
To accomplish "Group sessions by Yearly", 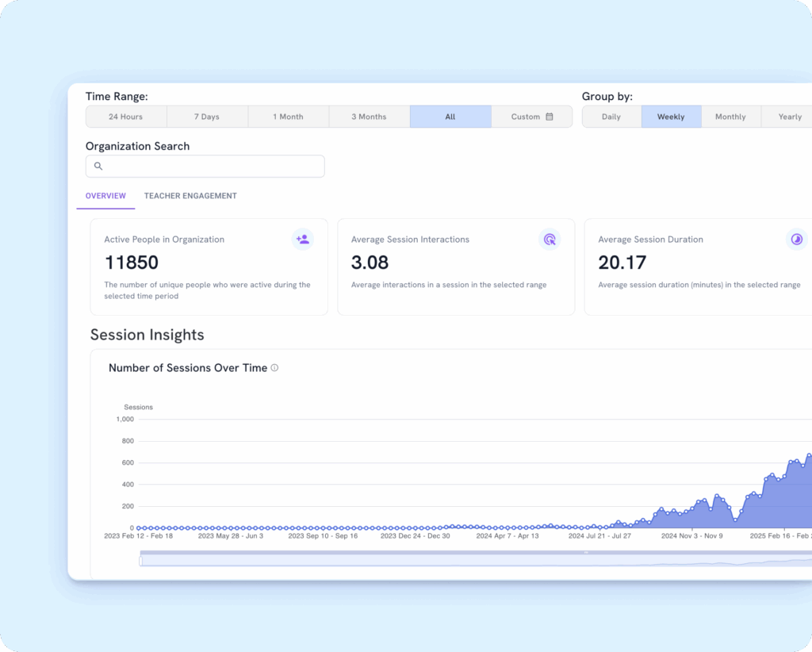I will click(x=789, y=117).
